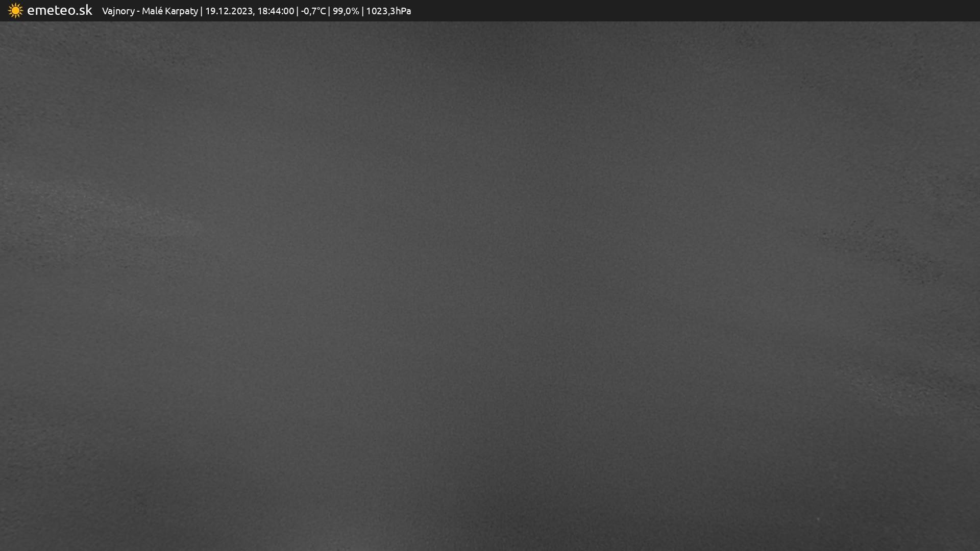This screenshot has height=551, width=980.
Task: Click the center of the webcam image
Action: (x=490, y=286)
